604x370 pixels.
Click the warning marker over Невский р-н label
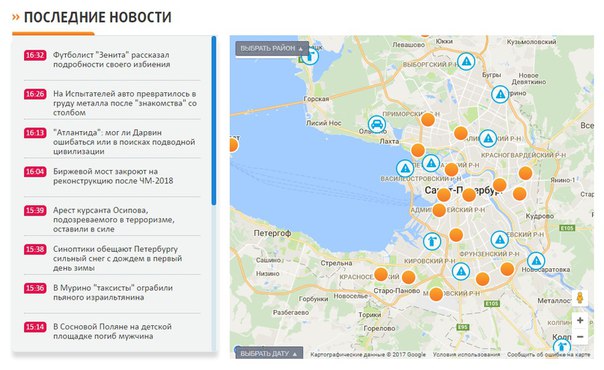[500, 239]
